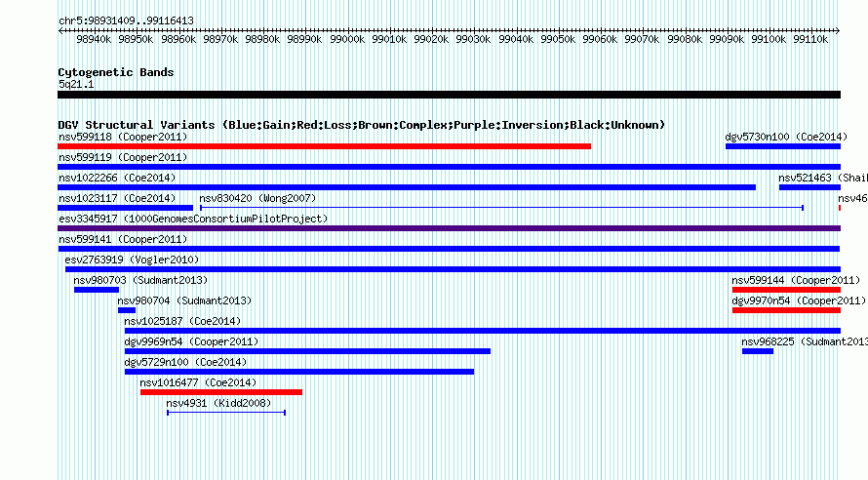Select the nsv599118 (Cooper2011) label
Viewport: 868px width, 480px height.
pyautogui.click(x=123, y=137)
